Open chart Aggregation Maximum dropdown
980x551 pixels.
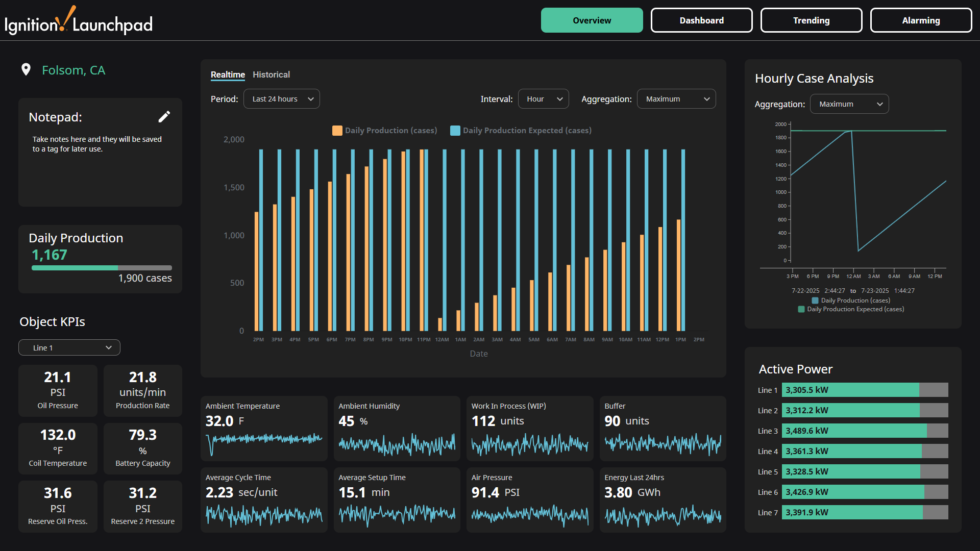676,99
